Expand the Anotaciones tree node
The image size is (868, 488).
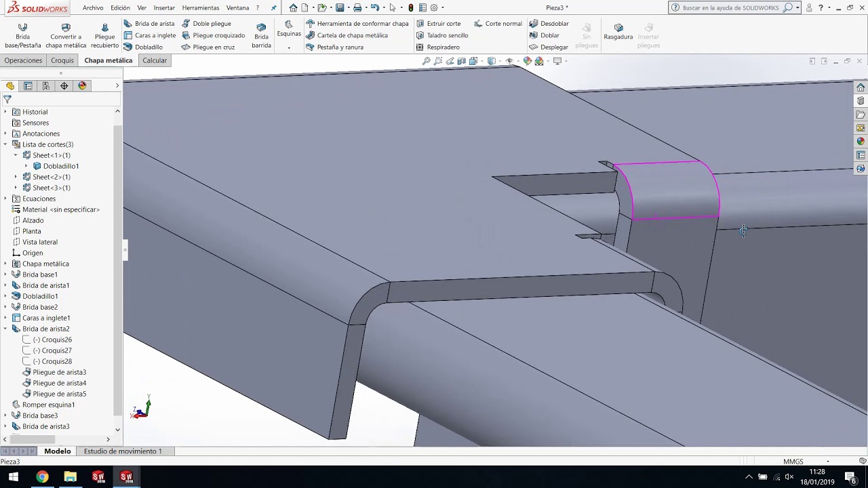point(6,134)
